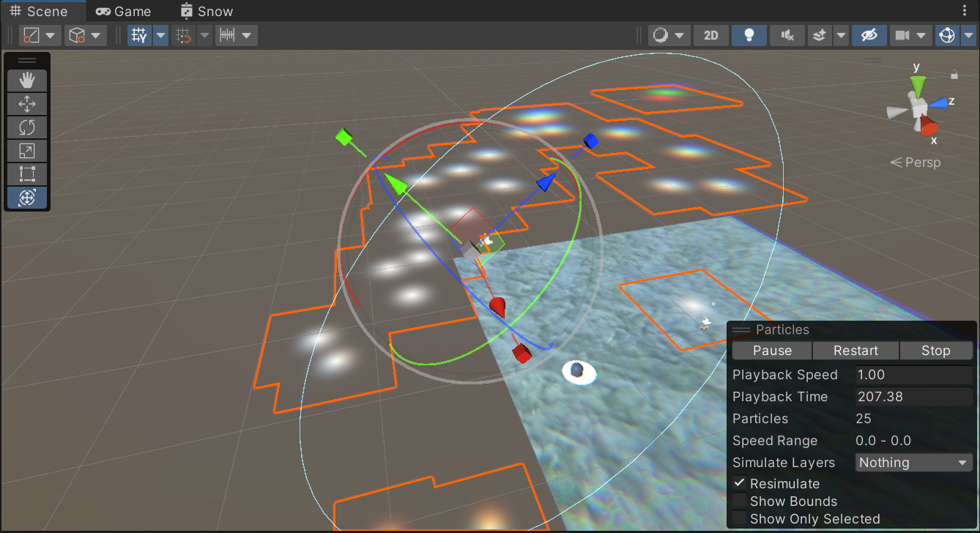Switch to the Game tab
980x533 pixels.
point(123,11)
